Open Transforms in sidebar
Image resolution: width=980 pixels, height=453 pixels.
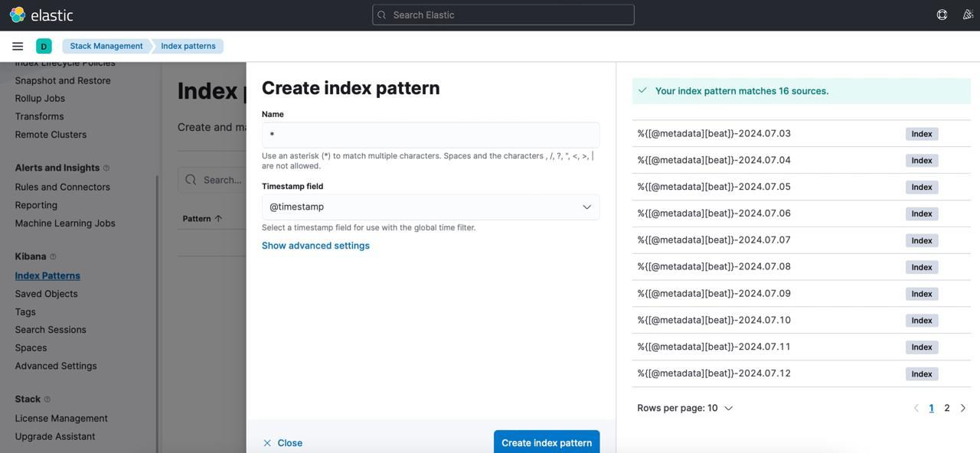39,116
